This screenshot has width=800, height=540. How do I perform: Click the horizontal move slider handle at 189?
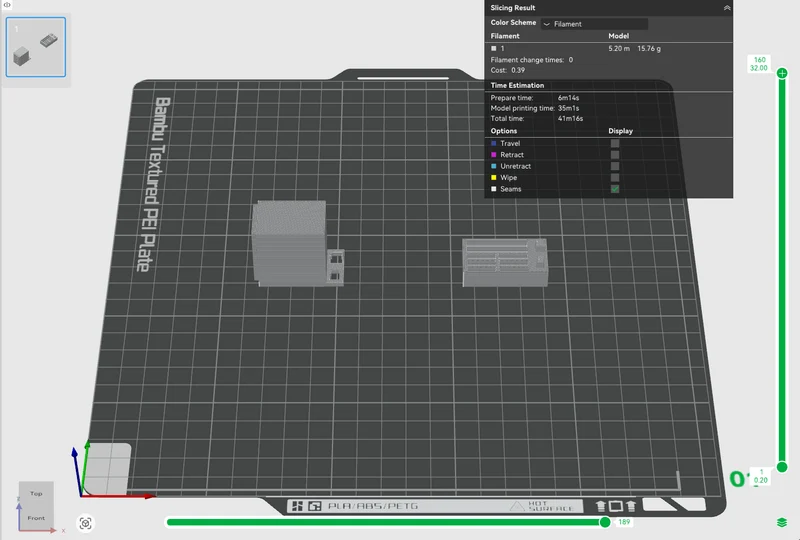605,522
